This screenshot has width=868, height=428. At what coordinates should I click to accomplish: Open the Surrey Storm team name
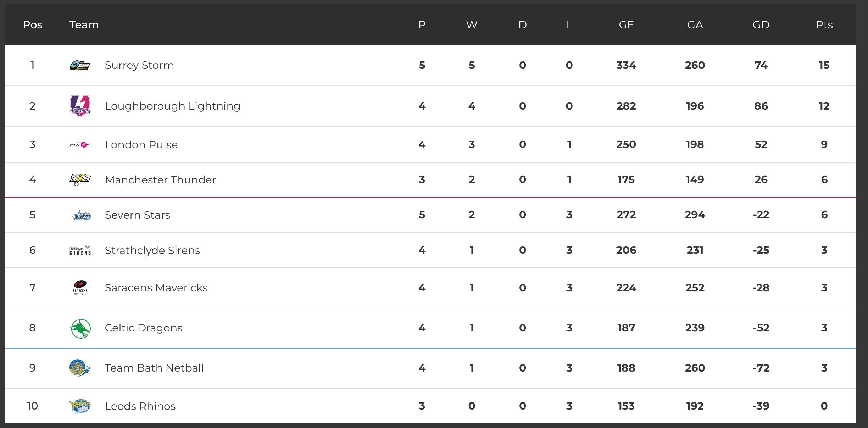pyautogui.click(x=139, y=65)
